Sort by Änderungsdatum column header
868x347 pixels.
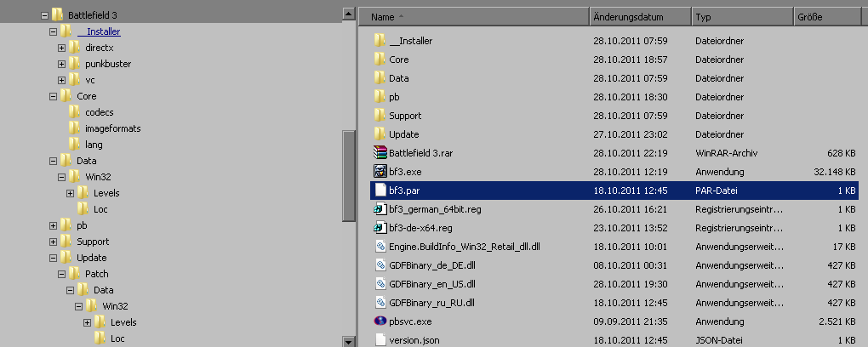click(640, 17)
